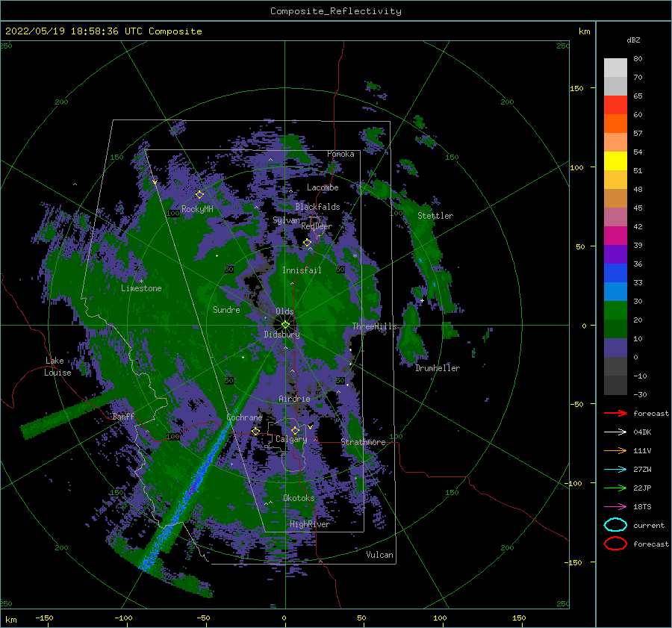Click the km unit label at bottom left
This screenshot has height=628, width=672.
(10, 620)
